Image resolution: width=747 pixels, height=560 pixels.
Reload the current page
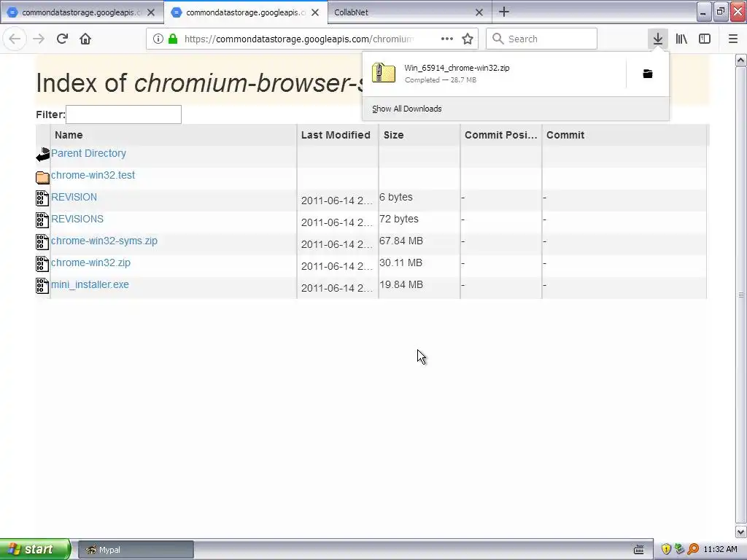(x=63, y=39)
